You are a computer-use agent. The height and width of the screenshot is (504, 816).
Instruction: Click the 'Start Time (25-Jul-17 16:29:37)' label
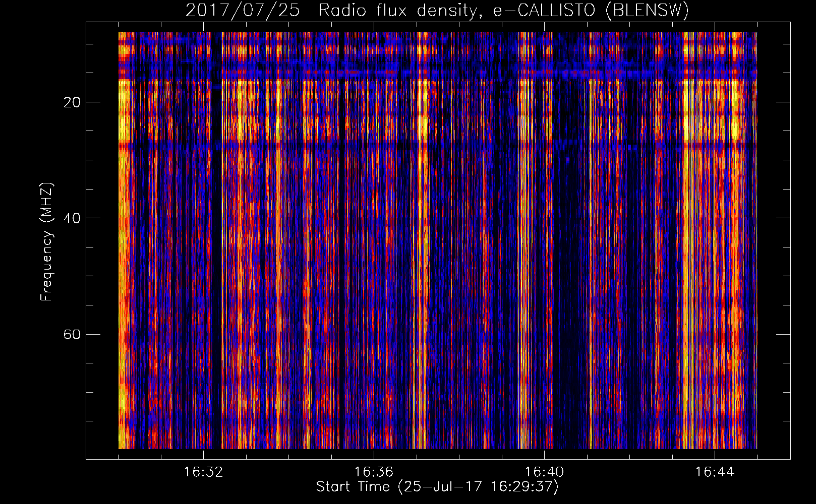click(437, 487)
